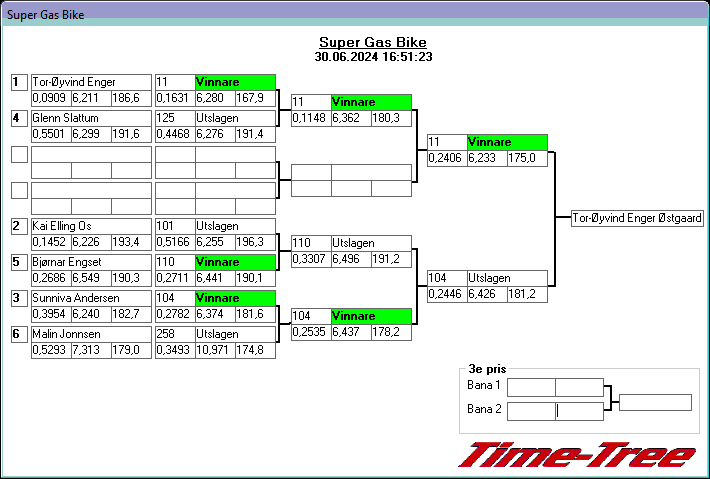This screenshot has width=710, height=479.
Task: Click the date 30.06.2024 16:51:23
Action: pos(373,57)
